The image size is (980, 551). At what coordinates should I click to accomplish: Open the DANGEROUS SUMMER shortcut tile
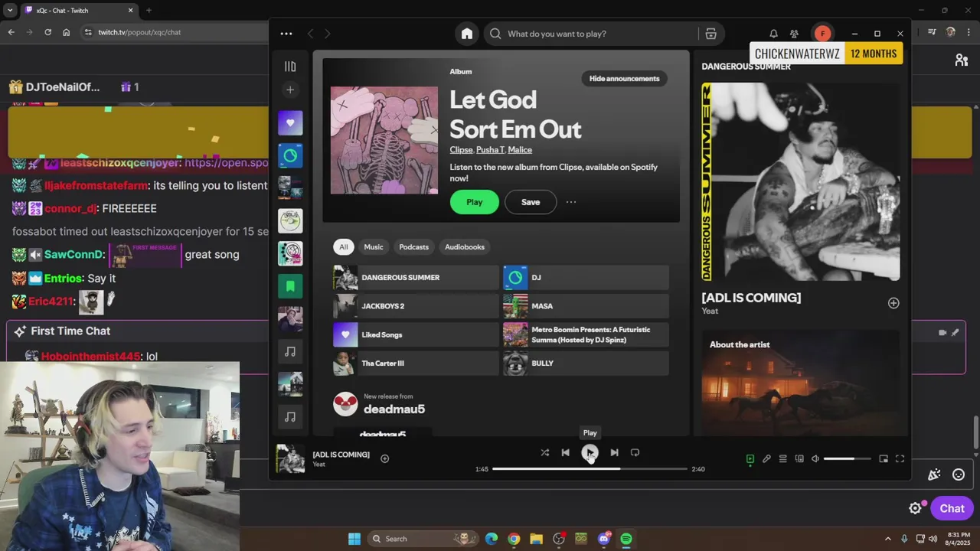pos(416,278)
